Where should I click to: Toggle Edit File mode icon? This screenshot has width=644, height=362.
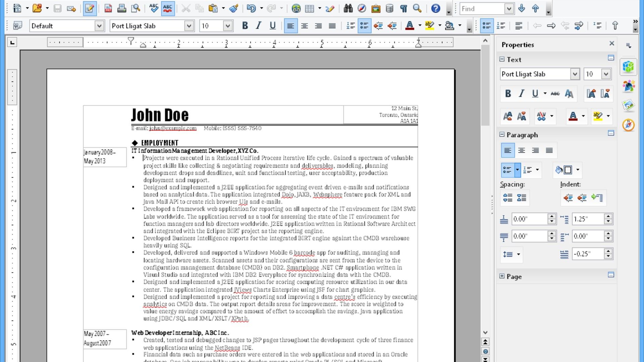(x=90, y=8)
